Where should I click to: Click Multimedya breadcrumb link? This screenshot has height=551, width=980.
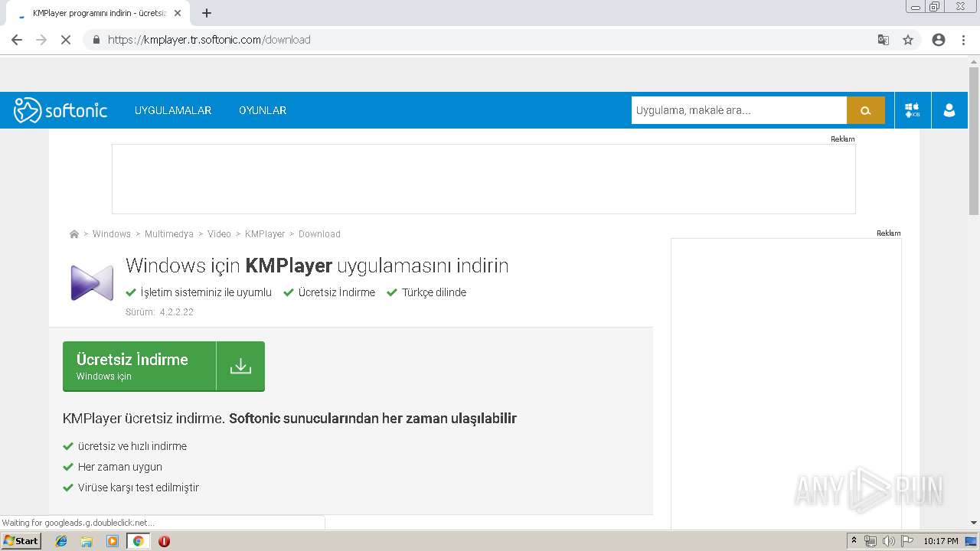169,234
